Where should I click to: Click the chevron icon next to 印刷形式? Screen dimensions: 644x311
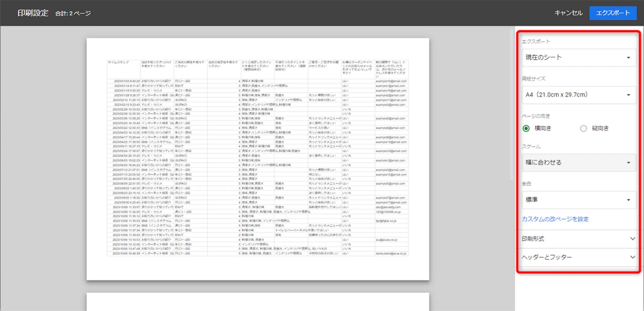pos(633,239)
